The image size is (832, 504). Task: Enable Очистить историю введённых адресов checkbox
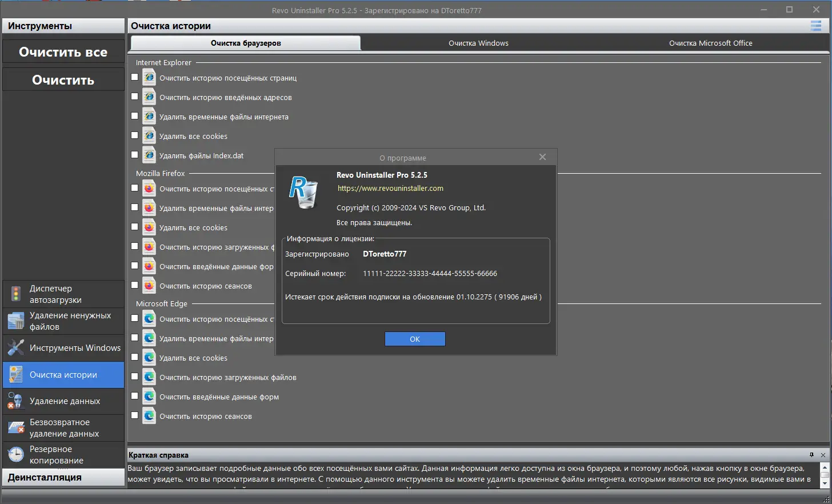click(135, 97)
